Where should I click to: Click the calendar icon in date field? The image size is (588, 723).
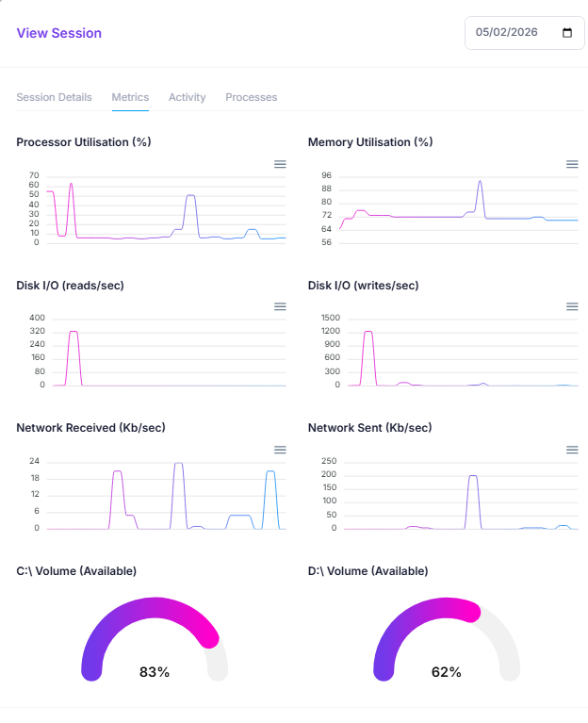(567, 32)
